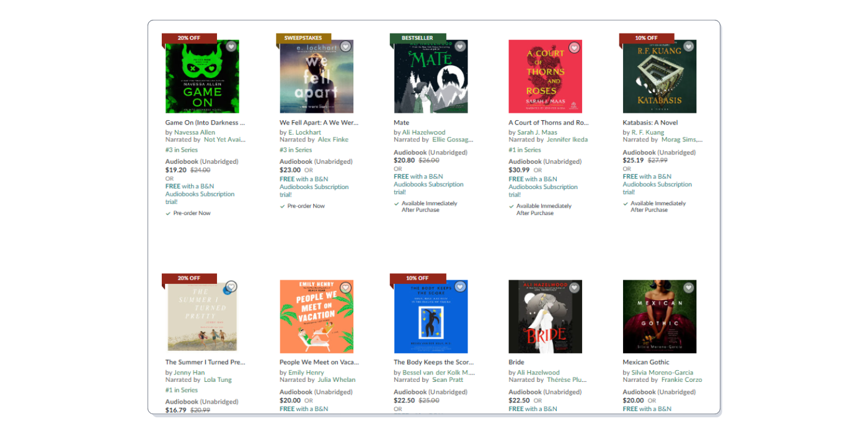This screenshot has height=434, width=868.
Task: Heart the People We Meet on Vacation audiobook
Action: pyautogui.click(x=345, y=287)
